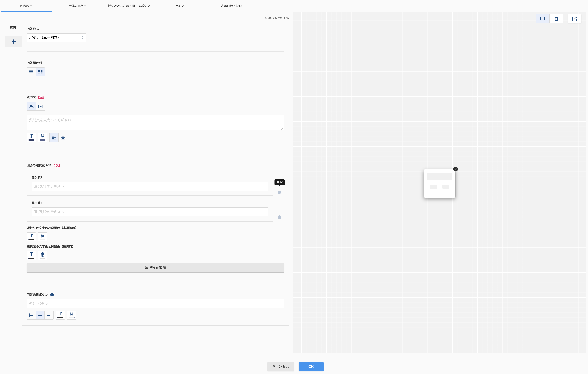
Task: Open preview in new window icon
Action: 574,19
